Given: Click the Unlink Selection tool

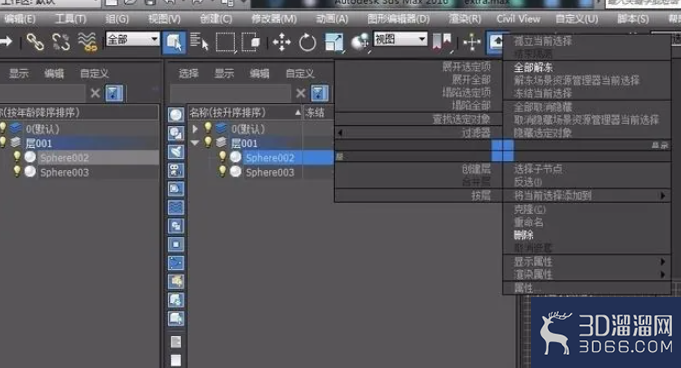Looking at the screenshot, I should [x=61, y=42].
